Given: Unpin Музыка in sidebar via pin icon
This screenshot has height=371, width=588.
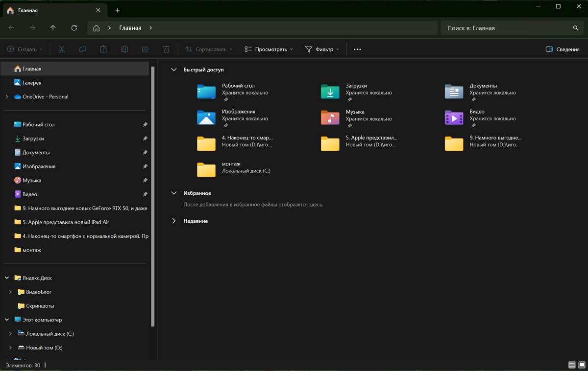Looking at the screenshot, I should pos(145,181).
